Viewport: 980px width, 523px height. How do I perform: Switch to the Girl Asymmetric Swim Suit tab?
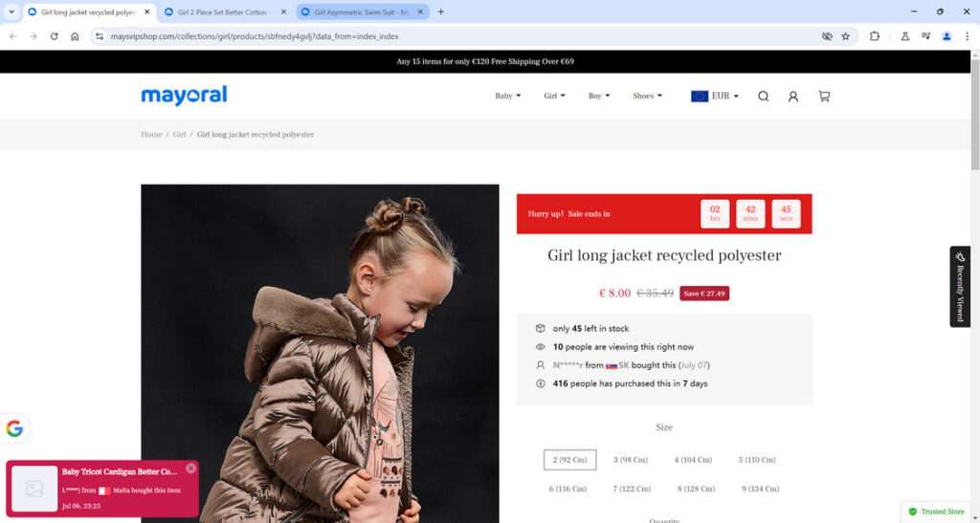click(363, 11)
